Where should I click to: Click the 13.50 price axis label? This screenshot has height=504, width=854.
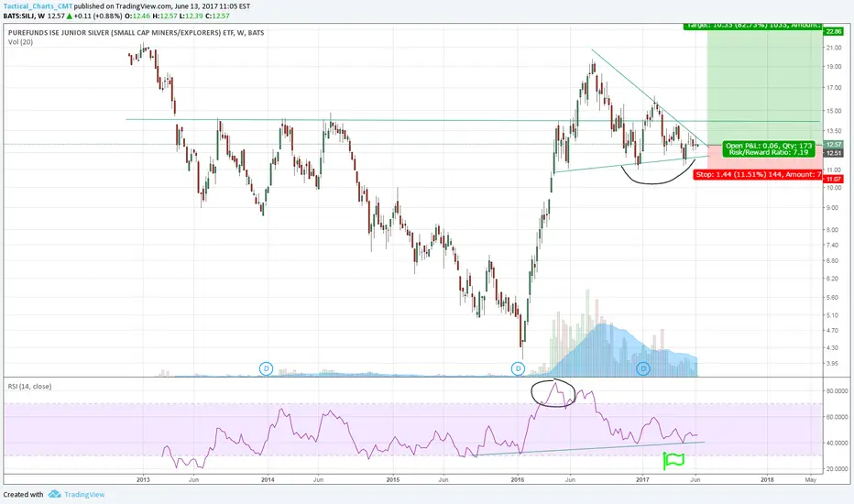coord(833,131)
